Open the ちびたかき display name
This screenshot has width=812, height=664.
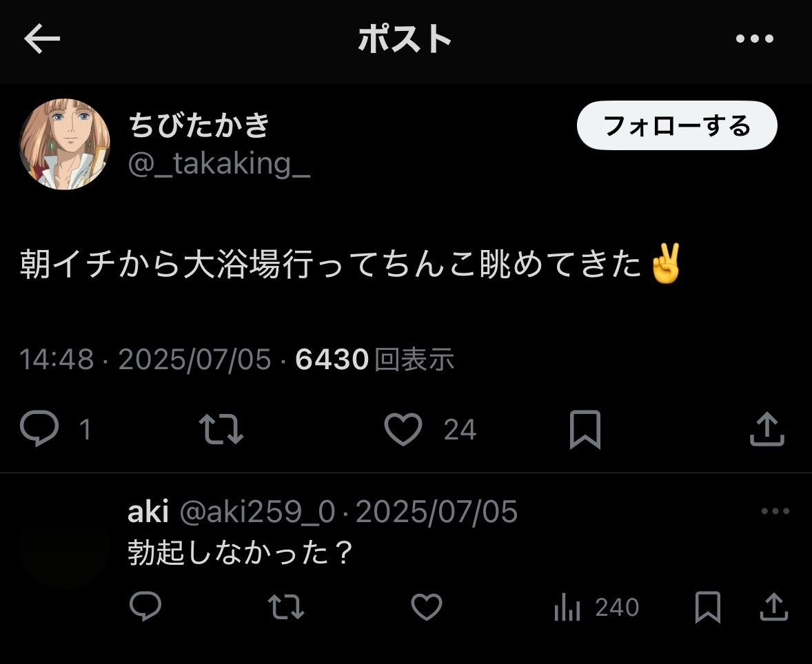pos(199,125)
